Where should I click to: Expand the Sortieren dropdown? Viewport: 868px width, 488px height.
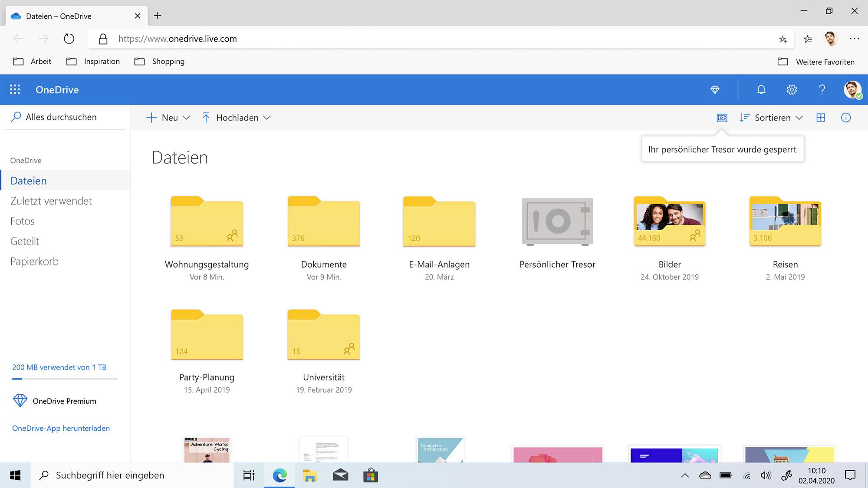point(771,118)
